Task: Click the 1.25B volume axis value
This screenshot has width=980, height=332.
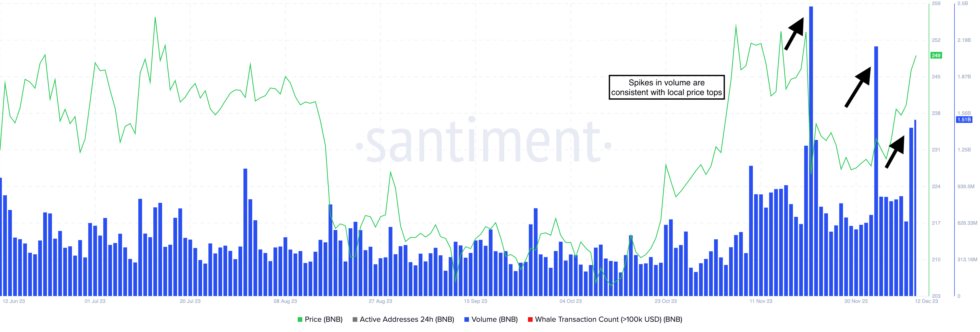Action: click(964, 150)
